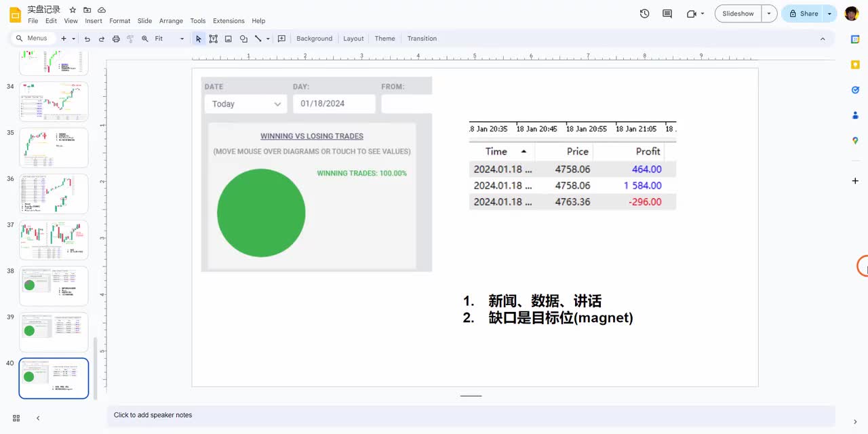Insert a shape from toolbar

(x=243, y=39)
